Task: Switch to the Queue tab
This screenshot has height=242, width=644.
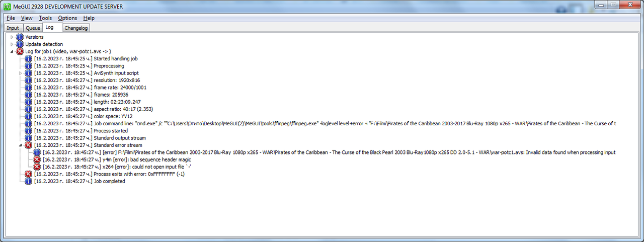Action: (x=33, y=28)
